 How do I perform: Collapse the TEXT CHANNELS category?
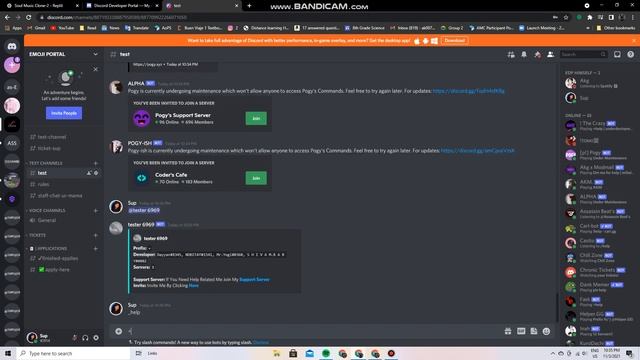[45, 163]
